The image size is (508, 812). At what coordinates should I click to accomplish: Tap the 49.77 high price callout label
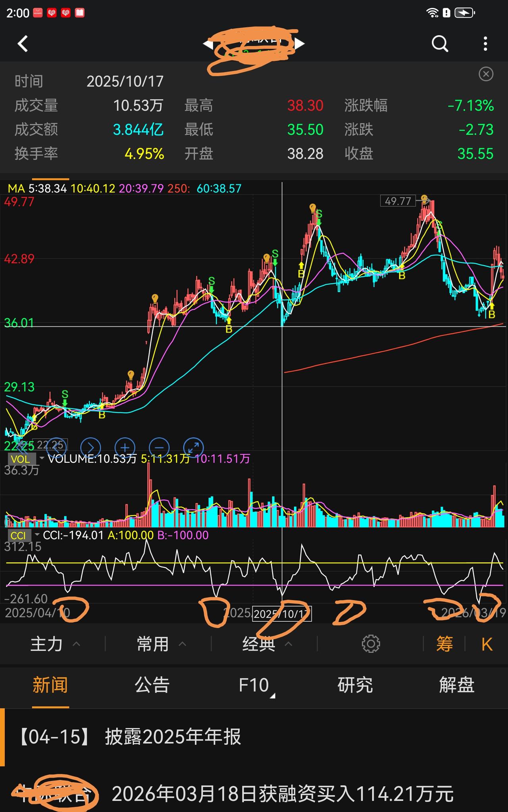pyautogui.click(x=398, y=201)
